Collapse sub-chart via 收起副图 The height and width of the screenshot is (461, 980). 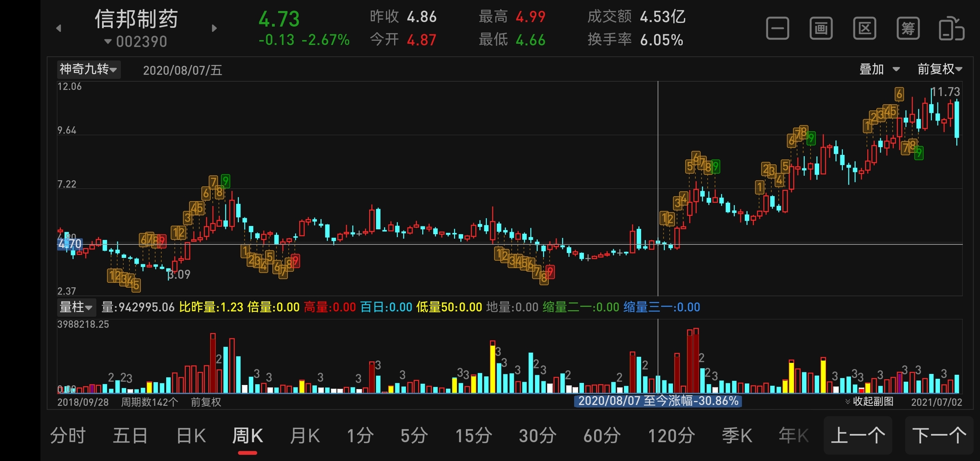pos(869,401)
